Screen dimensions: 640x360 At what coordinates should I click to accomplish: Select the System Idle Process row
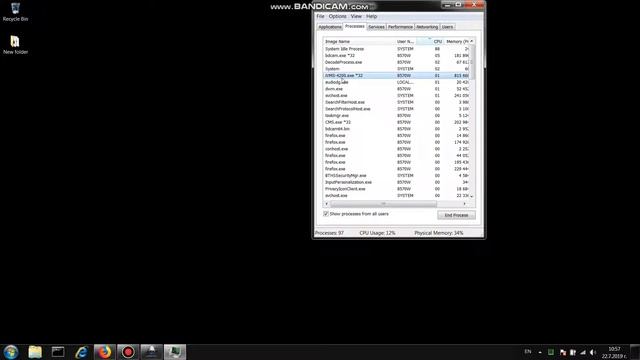(x=396, y=49)
